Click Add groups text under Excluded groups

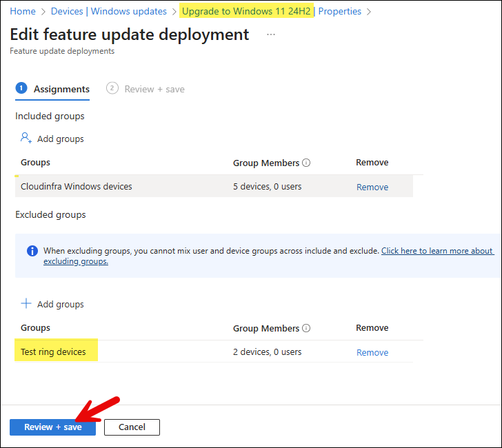point(61,304)
